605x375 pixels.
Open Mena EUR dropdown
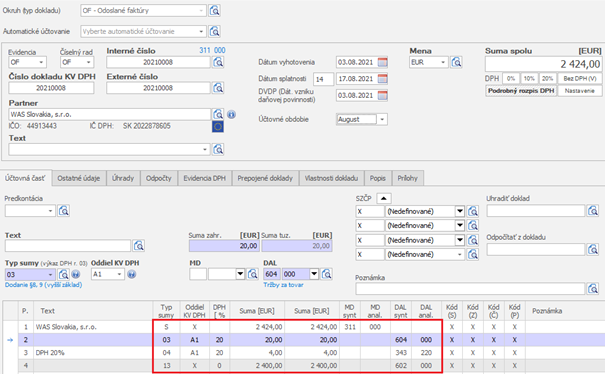[x=443, y=62]
